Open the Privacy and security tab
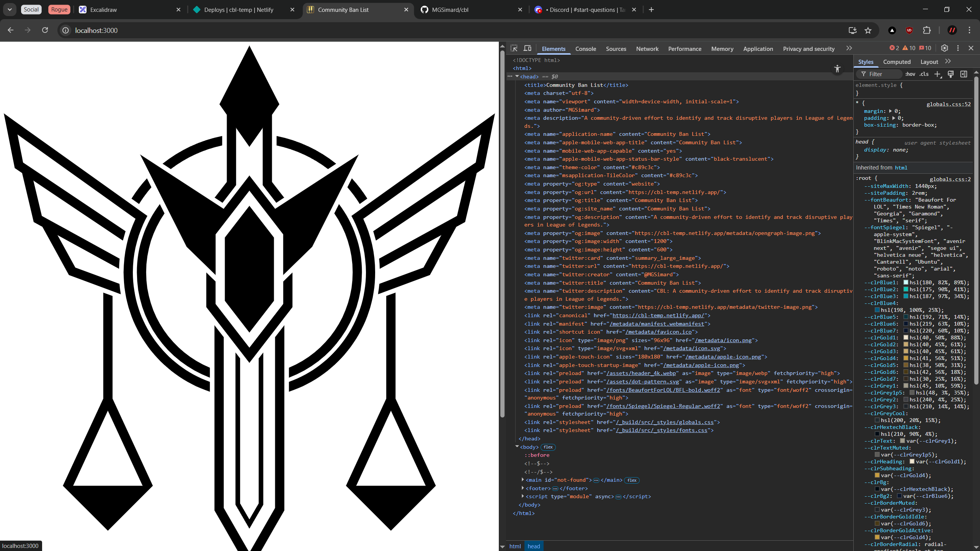The image size is (980, 551). pos(808,49)
